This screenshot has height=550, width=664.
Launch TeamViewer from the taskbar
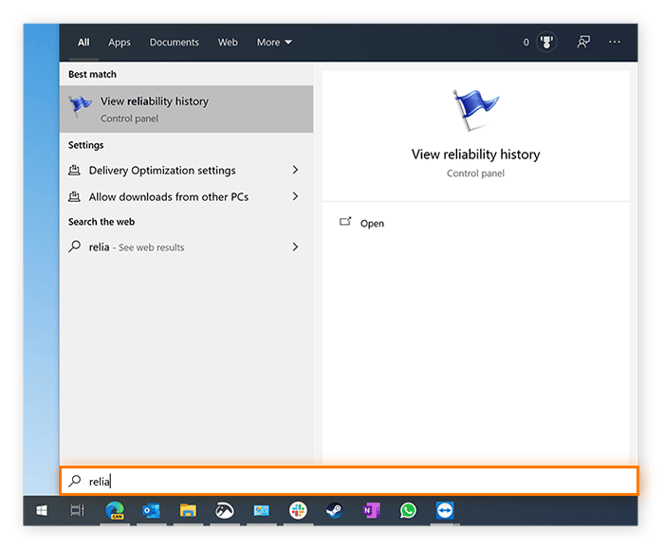point(445,510)
